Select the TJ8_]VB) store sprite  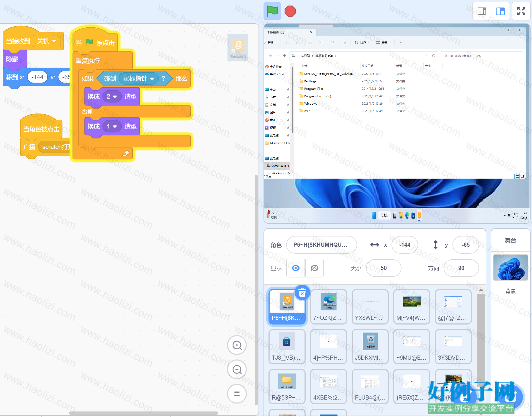coord(287,347)
